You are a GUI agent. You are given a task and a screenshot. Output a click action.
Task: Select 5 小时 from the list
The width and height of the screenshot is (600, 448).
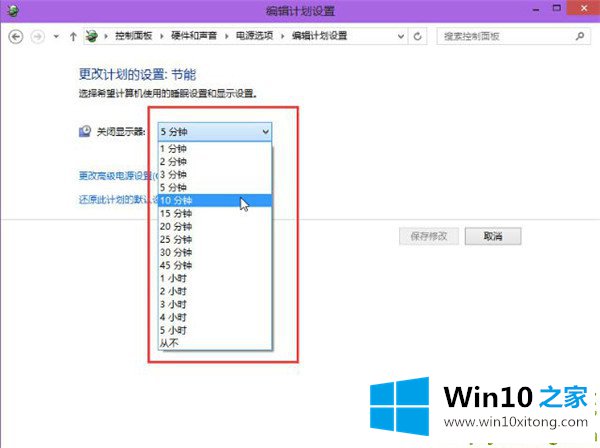[215, 330]
